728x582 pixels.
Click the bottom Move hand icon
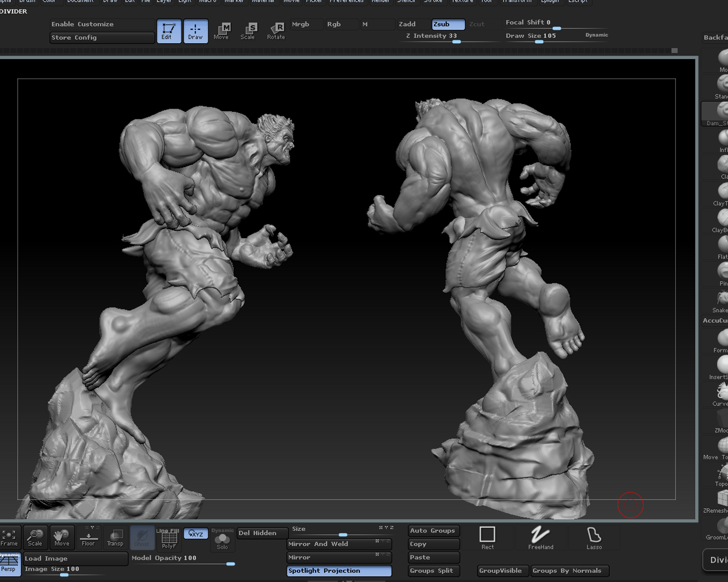(x=61, y=538)
